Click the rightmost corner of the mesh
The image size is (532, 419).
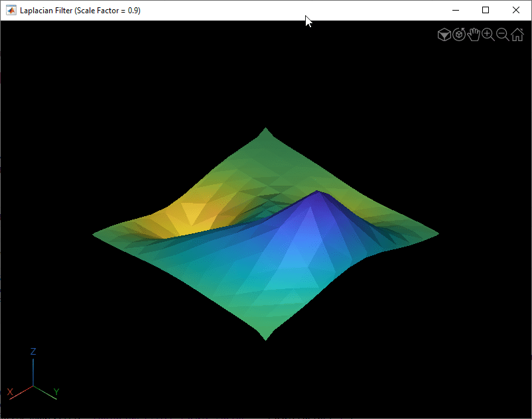pos(436,233)
